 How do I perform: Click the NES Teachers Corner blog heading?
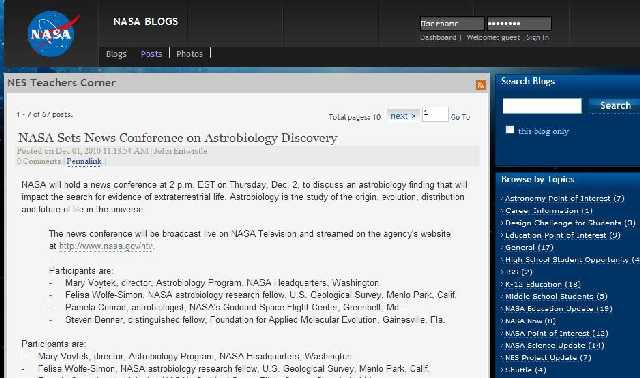click(62, 83)
